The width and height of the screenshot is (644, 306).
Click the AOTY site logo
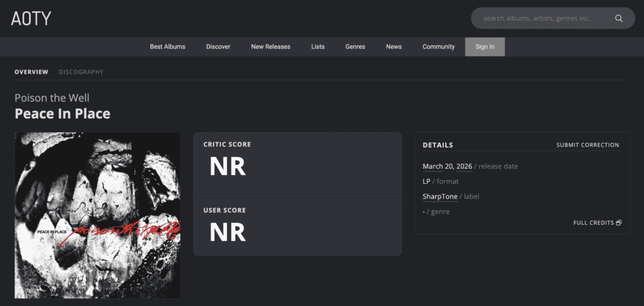coord(31,18)
